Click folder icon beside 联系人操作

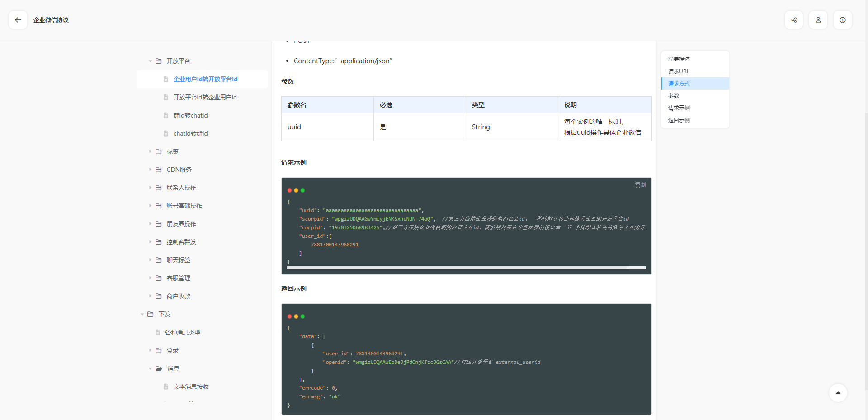click(159, 188)
